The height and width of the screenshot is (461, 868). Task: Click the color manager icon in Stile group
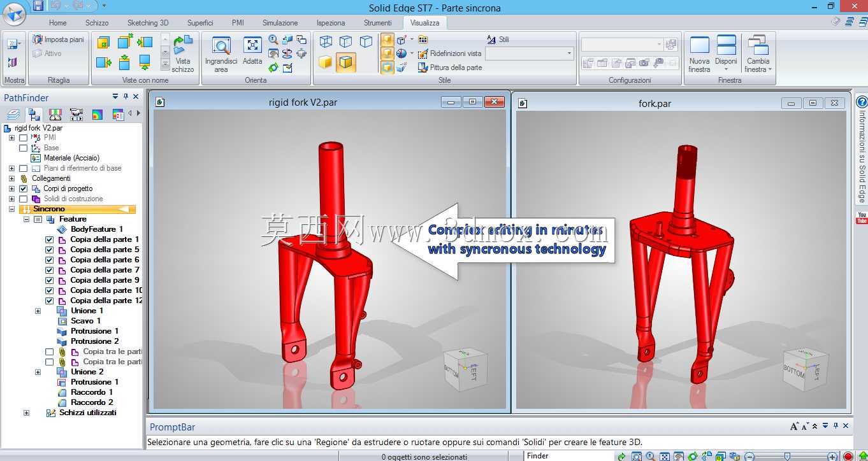pos(423,40)
